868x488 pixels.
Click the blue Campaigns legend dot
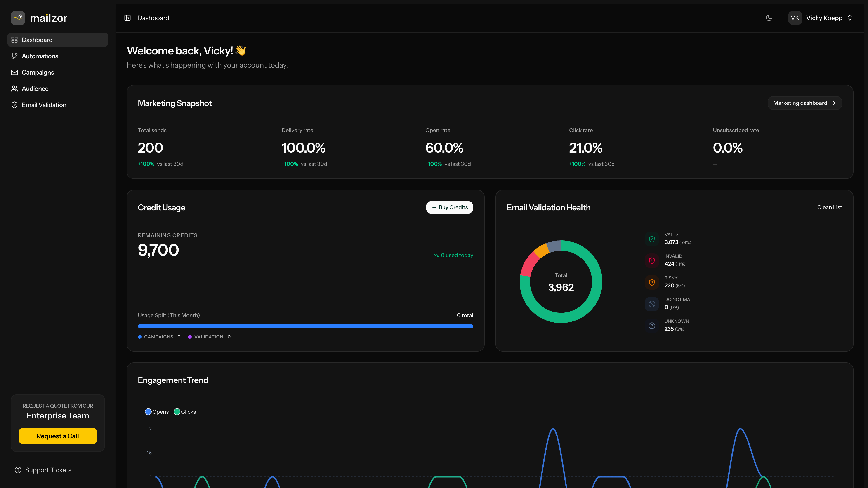tap(139, 337)
